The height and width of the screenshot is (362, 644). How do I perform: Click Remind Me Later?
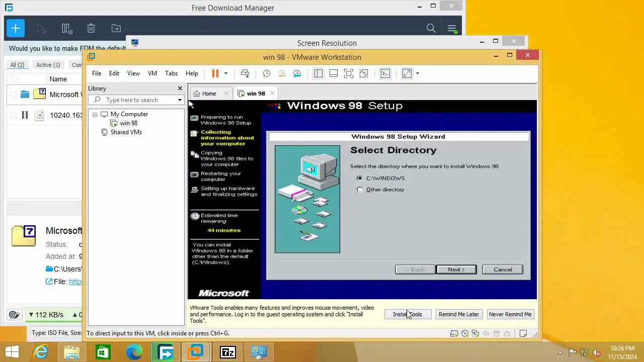click(x=458, y=314)
